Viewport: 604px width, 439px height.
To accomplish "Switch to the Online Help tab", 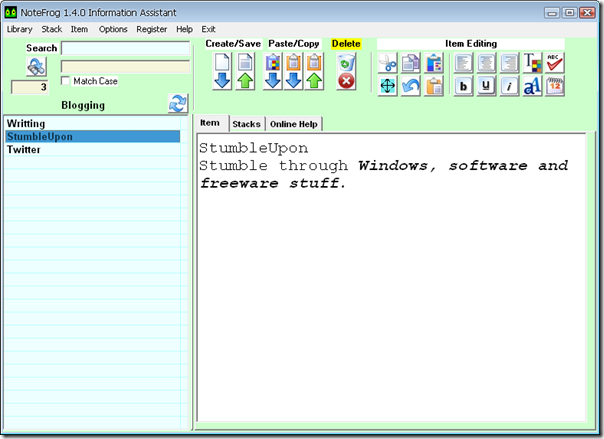I will 294,124.
